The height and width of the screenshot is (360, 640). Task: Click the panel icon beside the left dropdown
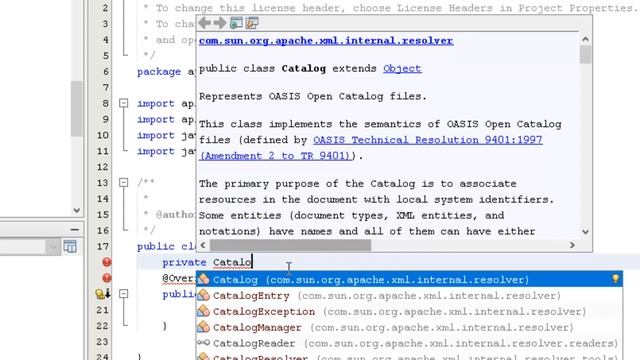(x=70, y=247)
